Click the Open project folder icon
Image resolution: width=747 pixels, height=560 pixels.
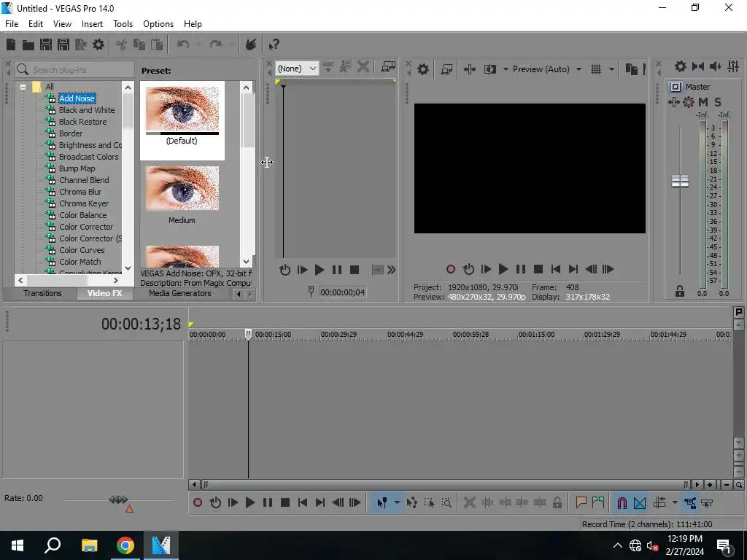click(x=28, y=44)
